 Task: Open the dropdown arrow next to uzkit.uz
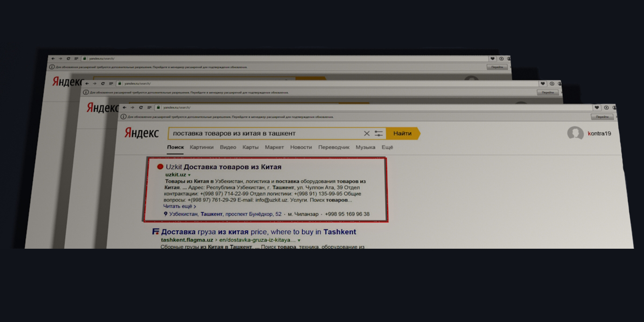coord(189,175)
